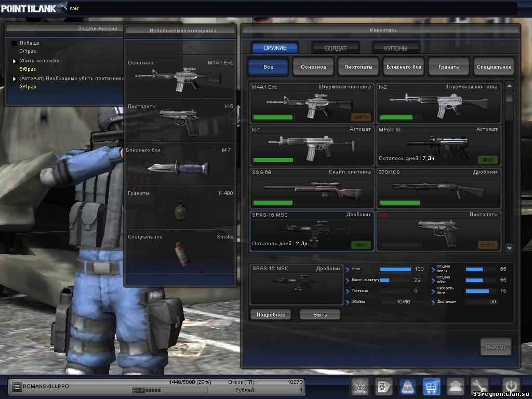The width and height of the screenshot is (532, 399).
Task: Open the shop cart icon
Action: (431, 387)
